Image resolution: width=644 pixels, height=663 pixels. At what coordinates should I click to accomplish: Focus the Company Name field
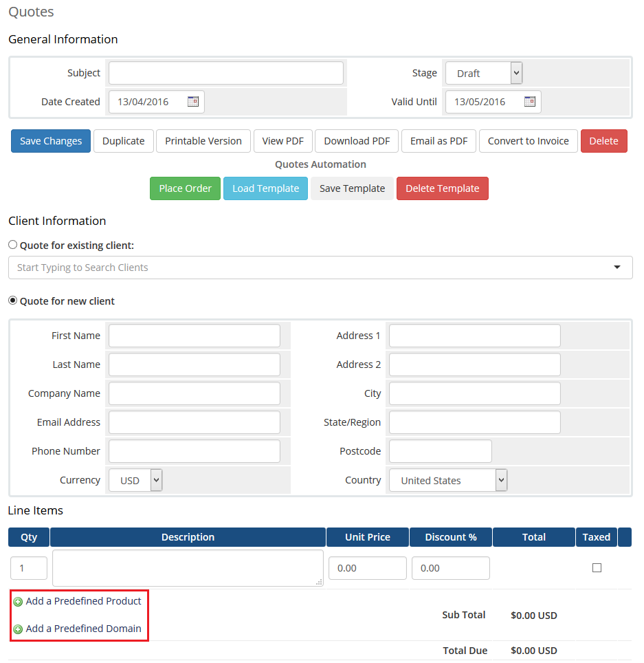[195, 393]
